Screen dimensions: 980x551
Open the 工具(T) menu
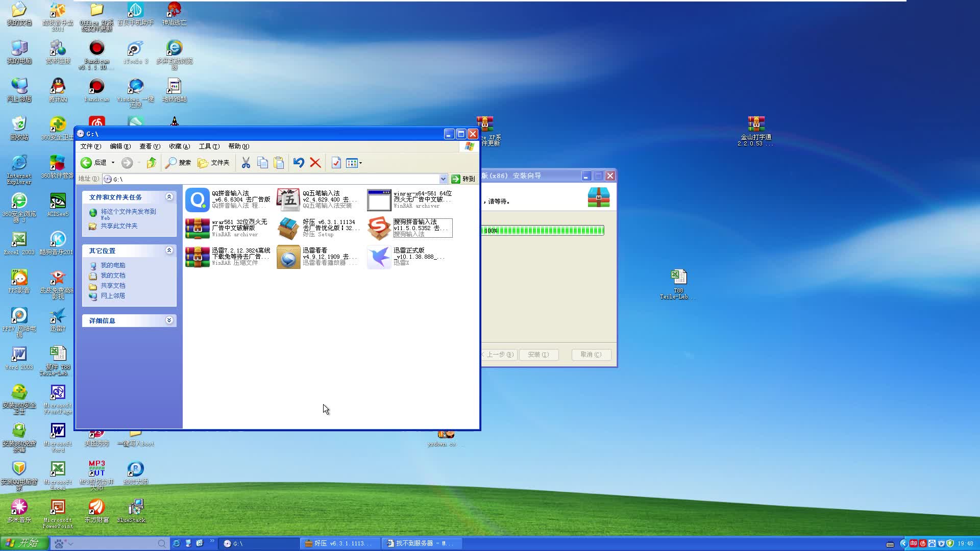click(x=209, y=146)
